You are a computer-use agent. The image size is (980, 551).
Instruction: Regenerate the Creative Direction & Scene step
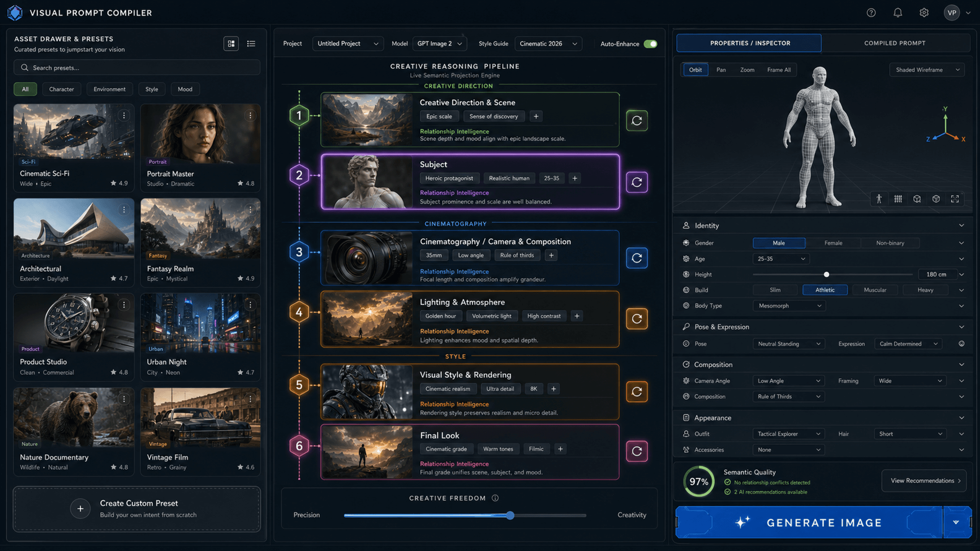click(x=637, y=121)
